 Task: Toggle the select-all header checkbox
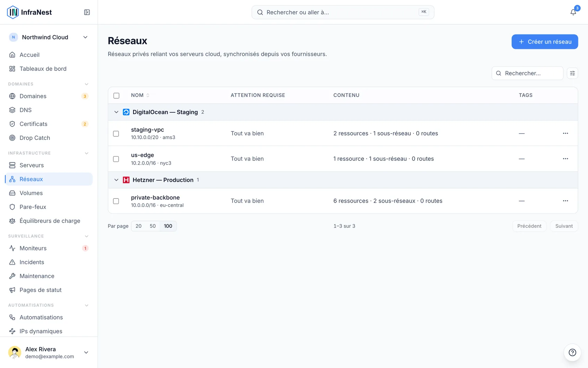tap(116, 96)
